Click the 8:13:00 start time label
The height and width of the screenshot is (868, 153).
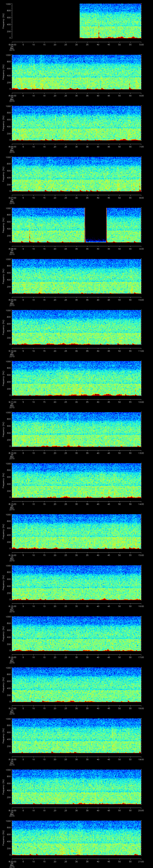pos(12,504)
